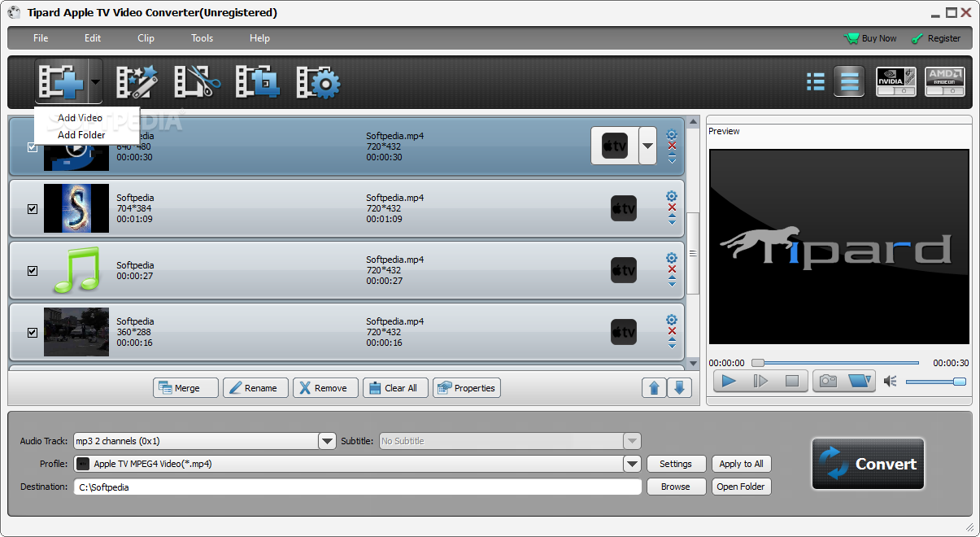Click the Merge button

pyautogui.click(x=185, y=388)
